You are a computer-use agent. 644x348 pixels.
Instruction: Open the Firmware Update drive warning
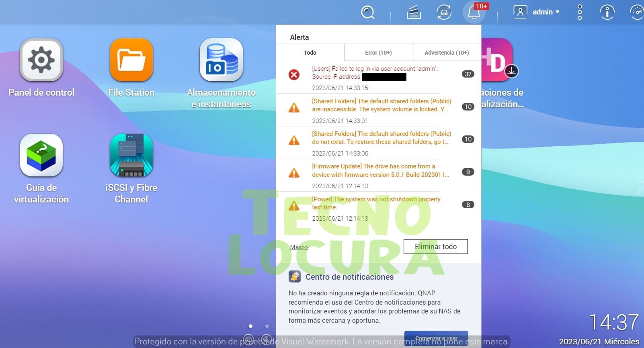[x=379, y=175]
